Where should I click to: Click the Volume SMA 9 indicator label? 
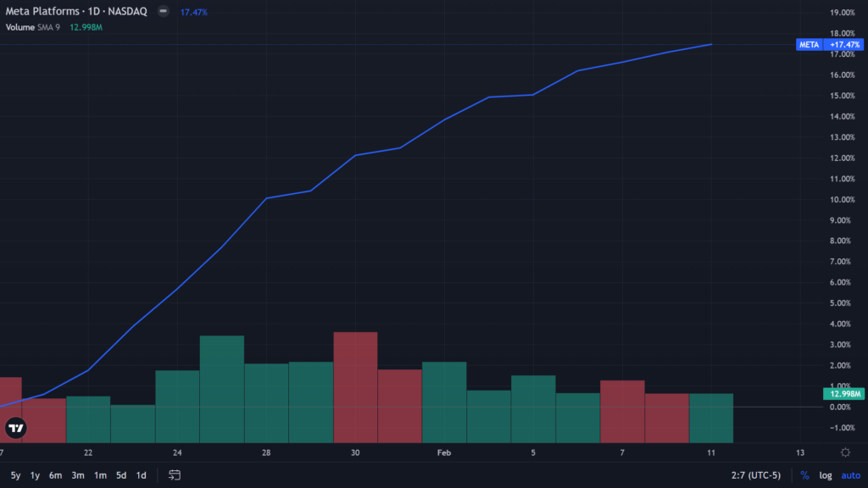[33, 27]
